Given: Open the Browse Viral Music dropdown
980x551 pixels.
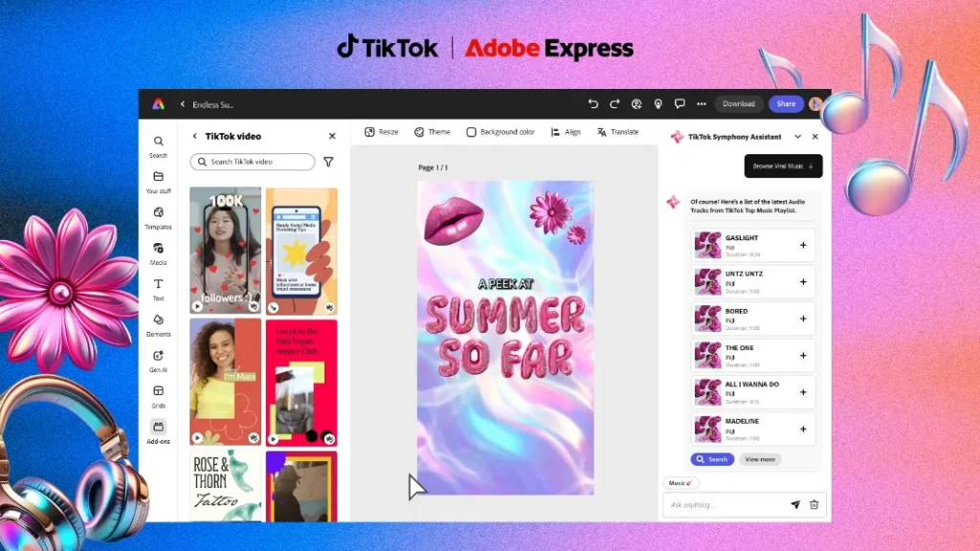Looking at the screenshot, I should pos(783,165).
